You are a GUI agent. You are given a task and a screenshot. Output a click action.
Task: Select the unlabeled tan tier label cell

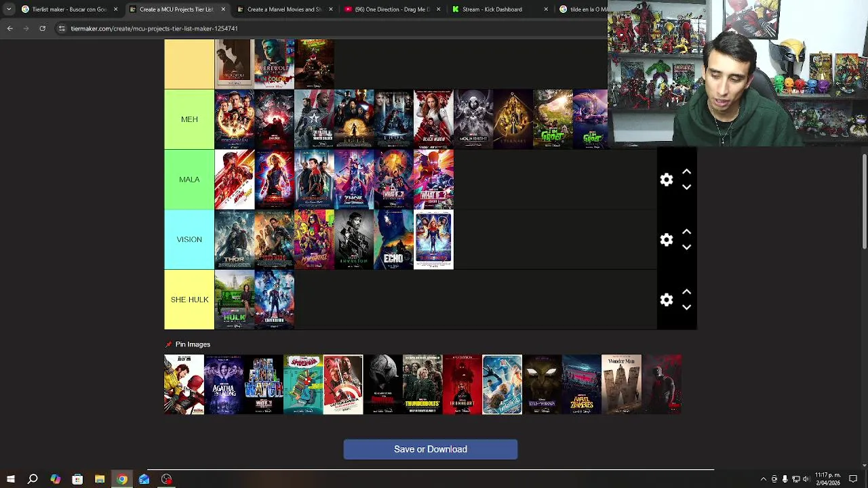[x=189, y=64]
